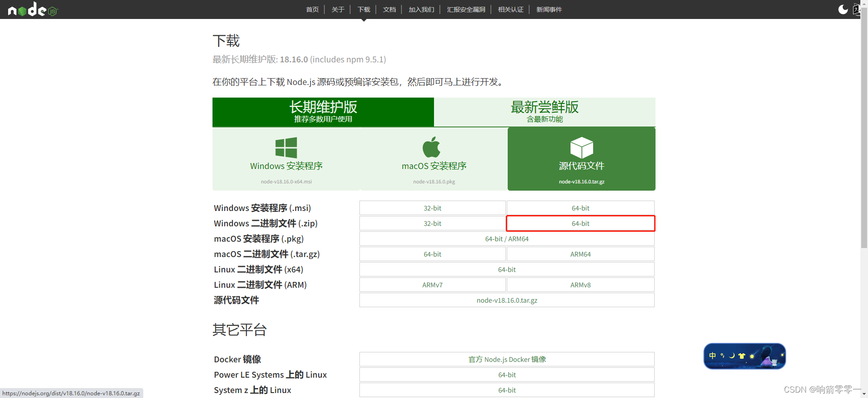This screenshot has width=868, height=398.
Task: Click 64-bit for macOS 二进制文件 (.tar.gz)
Action: point(433,254)
